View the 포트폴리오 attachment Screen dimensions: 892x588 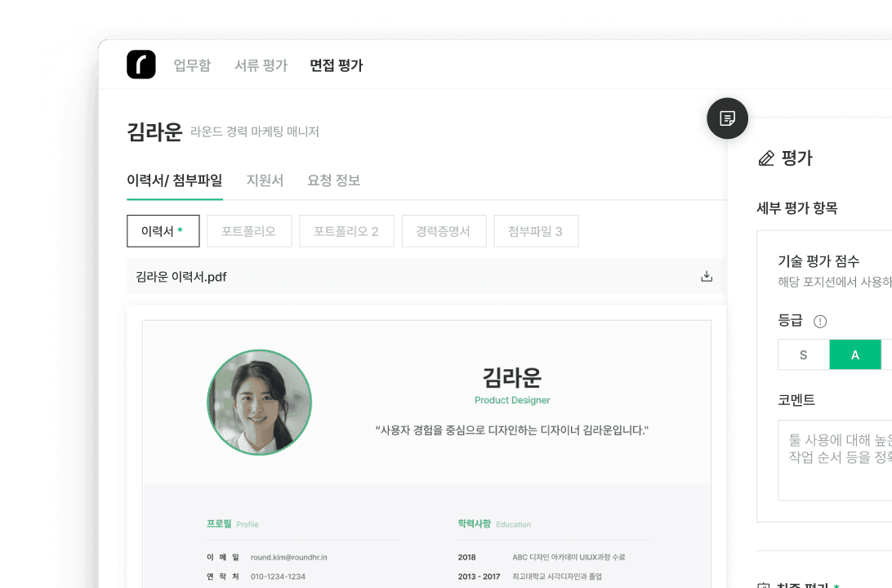coord(248,231)
